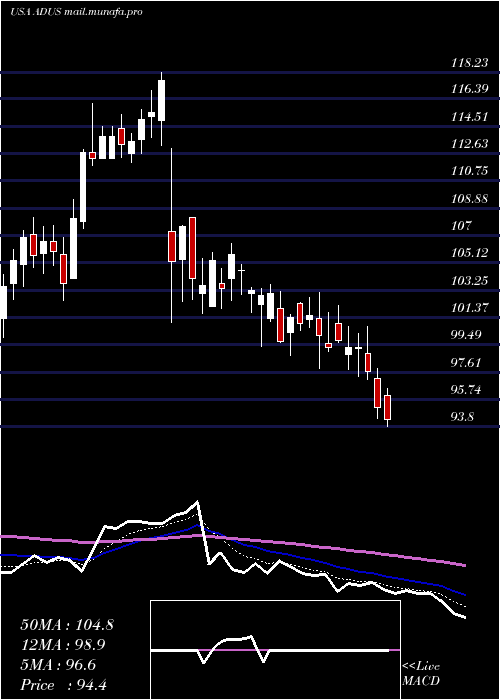Click inside the MACD indicator box

pos(275,650)
